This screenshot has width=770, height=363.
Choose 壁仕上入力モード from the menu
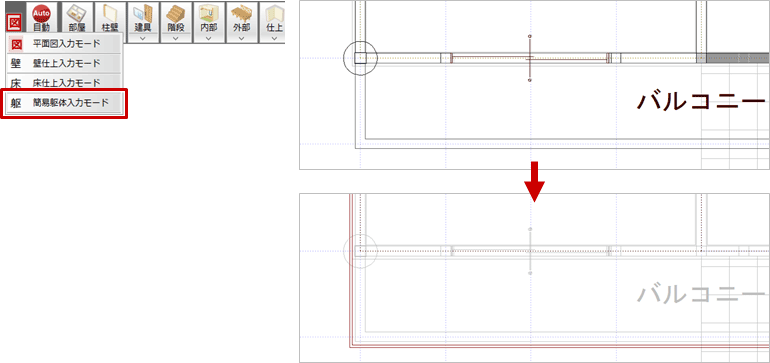click(64, 63)
